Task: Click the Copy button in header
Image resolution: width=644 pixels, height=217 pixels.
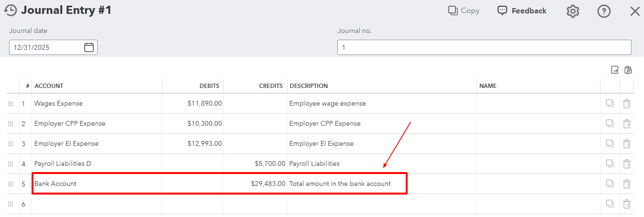Action: [x=464, y=11]
